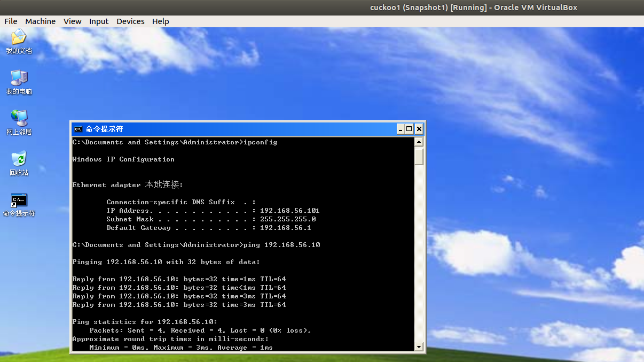Click the IP Address 192.168.56.101 line
644x362 pixels.
point(213,211)
